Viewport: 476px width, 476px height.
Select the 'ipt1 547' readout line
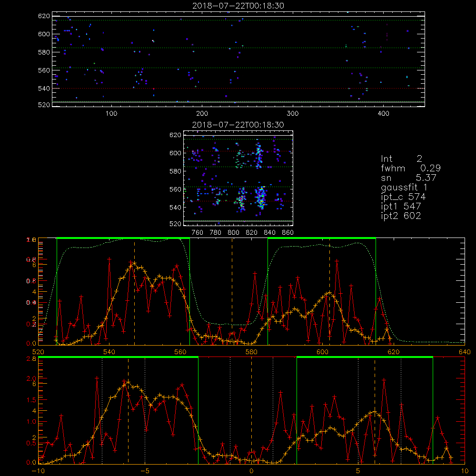[401, 207]
